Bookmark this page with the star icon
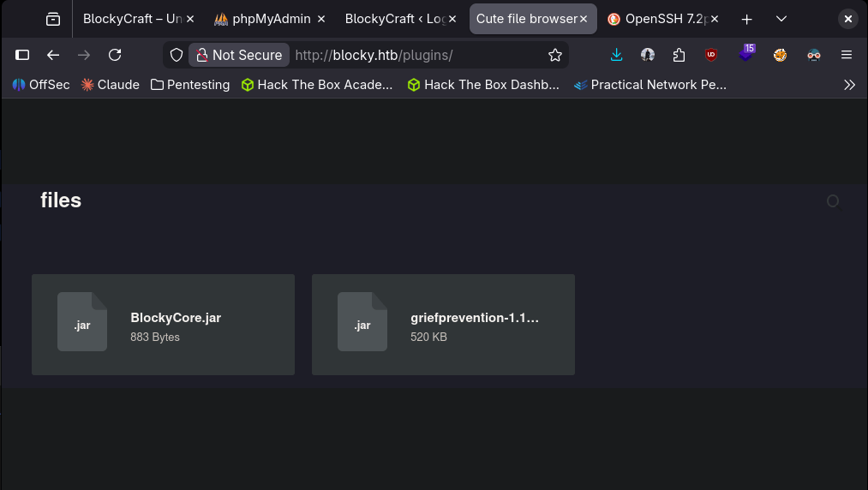Viewport: 868px width, 490px height. [555, 55]
